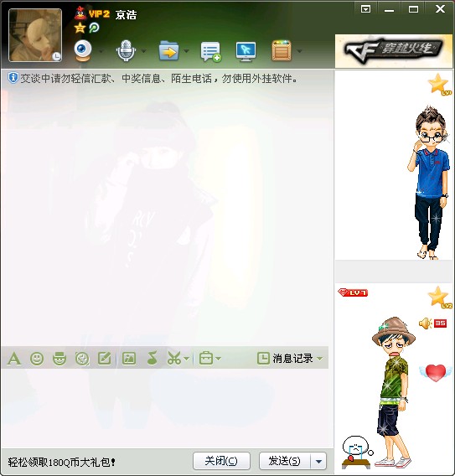Open the emoji smiley picker
455x476 pixels.
37,359
